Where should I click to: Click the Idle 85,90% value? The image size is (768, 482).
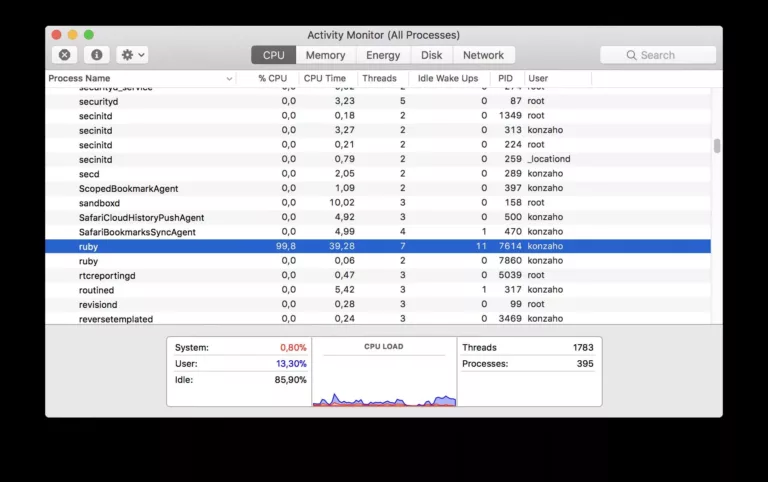[290, 380]
